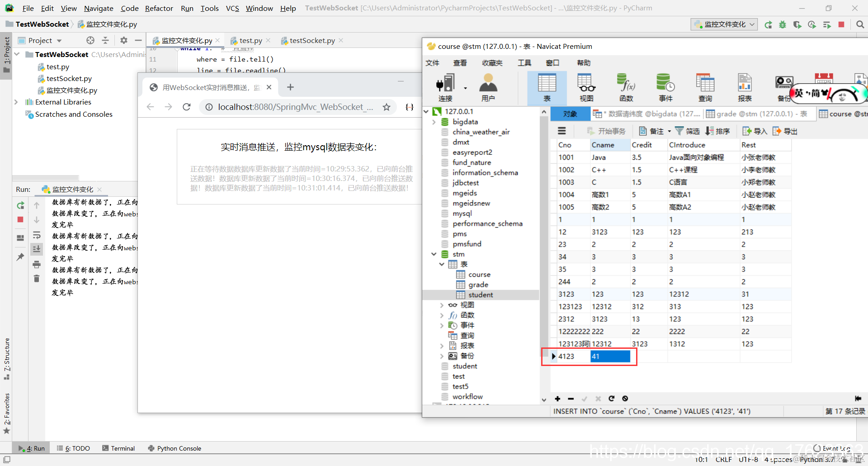Open the 函数 functions icon in Navicat
This screenshot has height=466, width=868.
[x=626, y=88]
